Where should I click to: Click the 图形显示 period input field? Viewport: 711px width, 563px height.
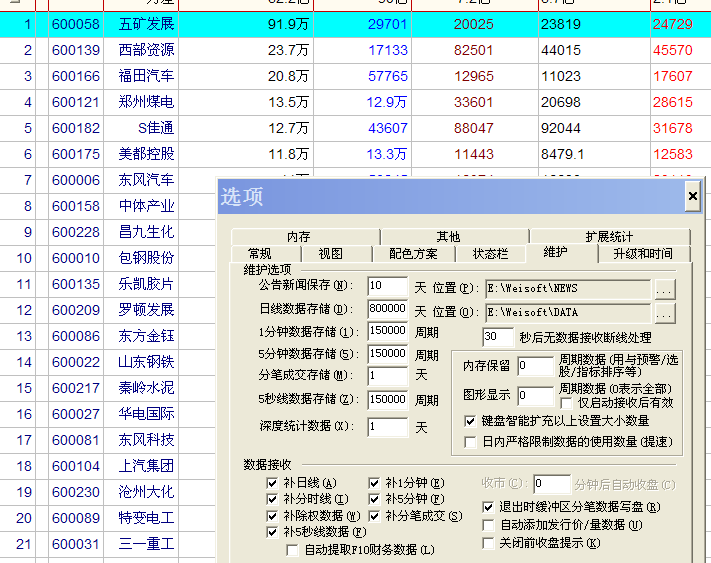click(536, 396)
